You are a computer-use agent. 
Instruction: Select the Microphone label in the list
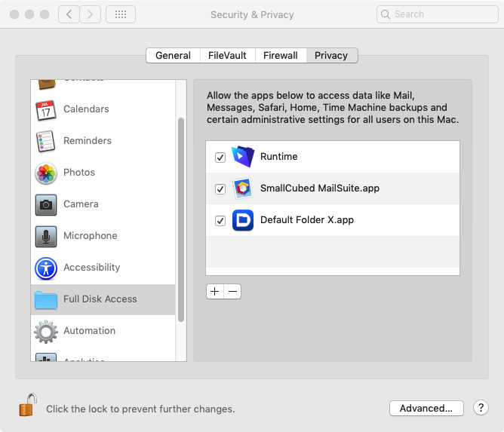click(x=91, y=236)
